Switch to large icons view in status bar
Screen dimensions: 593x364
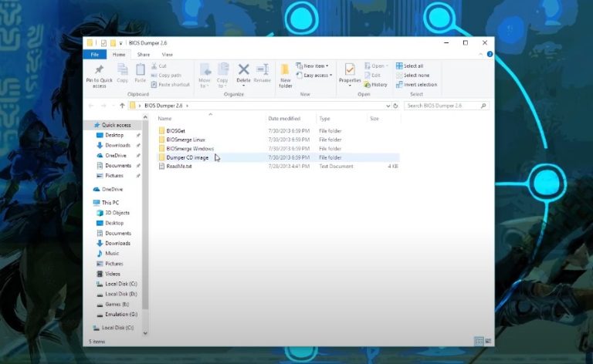(488, 341)
